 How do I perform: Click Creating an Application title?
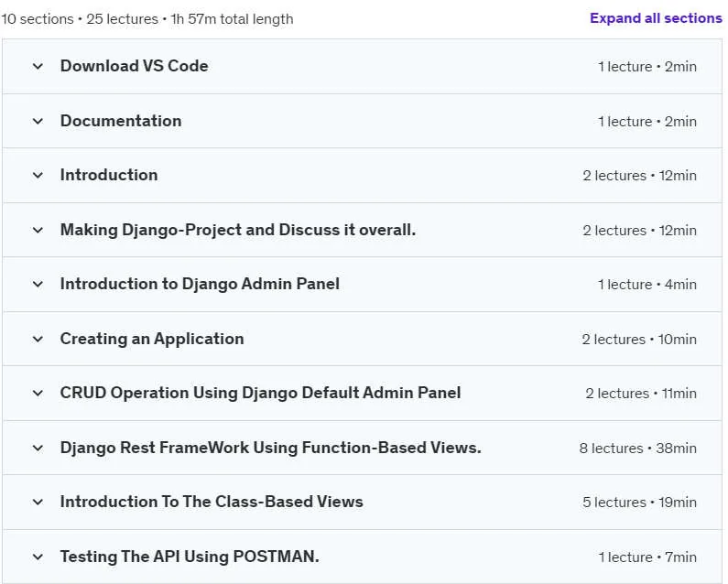pyautogui.click(x=152, y=339)
